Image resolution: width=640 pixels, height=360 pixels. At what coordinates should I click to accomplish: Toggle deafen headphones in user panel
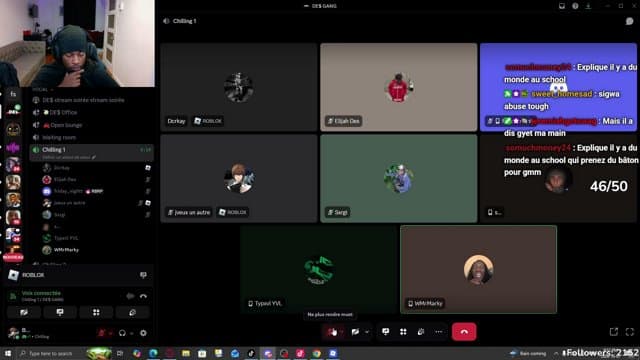(x=122, y=333)
